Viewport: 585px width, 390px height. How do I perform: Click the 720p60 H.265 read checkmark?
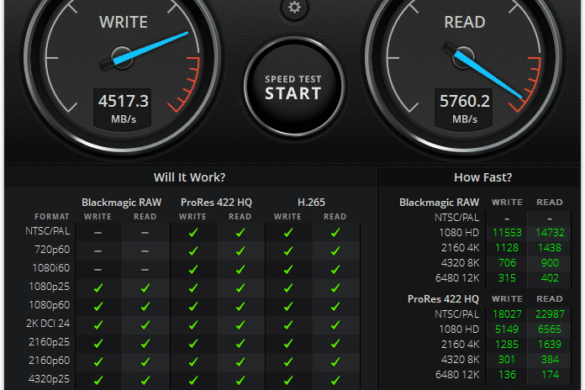point(335,251)
